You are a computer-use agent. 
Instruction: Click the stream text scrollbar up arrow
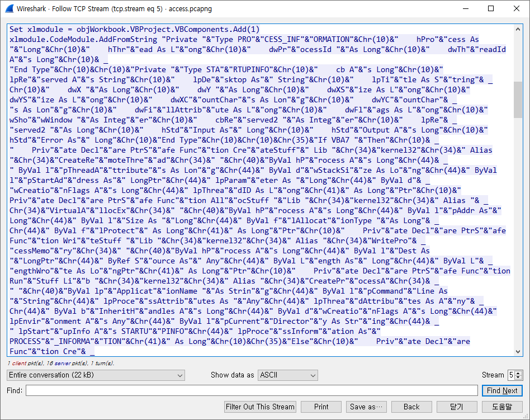518,29
